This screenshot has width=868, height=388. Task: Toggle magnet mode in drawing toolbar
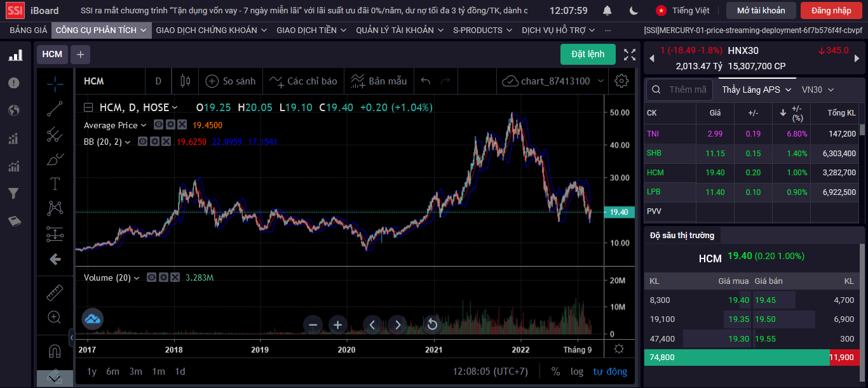pyautogui.click(x=55, y=351)
